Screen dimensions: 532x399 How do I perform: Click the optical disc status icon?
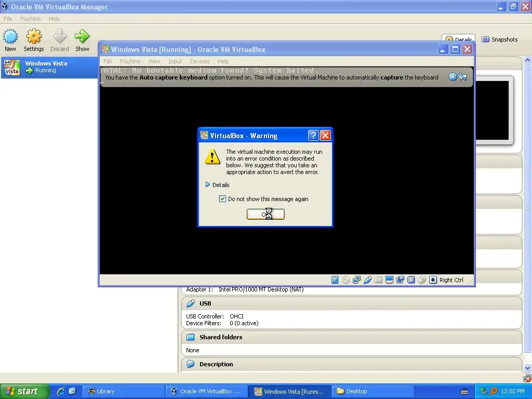coord(345,280)
